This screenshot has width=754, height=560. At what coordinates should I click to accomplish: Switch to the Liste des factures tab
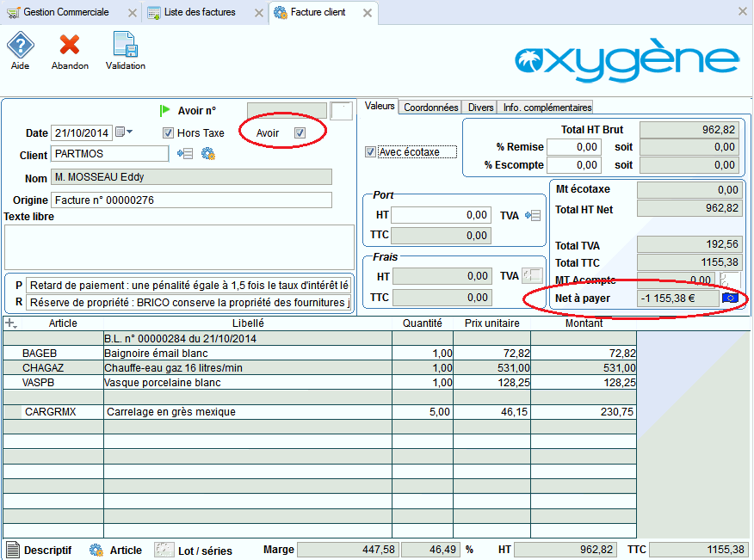point(199,13)
